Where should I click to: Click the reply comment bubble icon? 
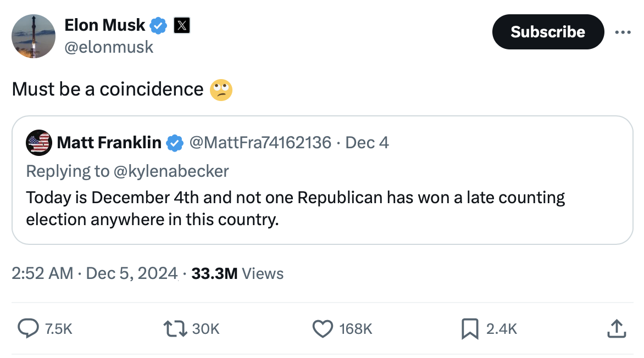27,328
